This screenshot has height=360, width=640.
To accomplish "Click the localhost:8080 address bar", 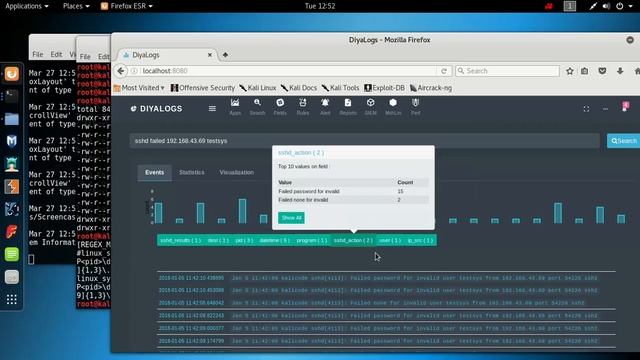I will [x=286, y=71].
